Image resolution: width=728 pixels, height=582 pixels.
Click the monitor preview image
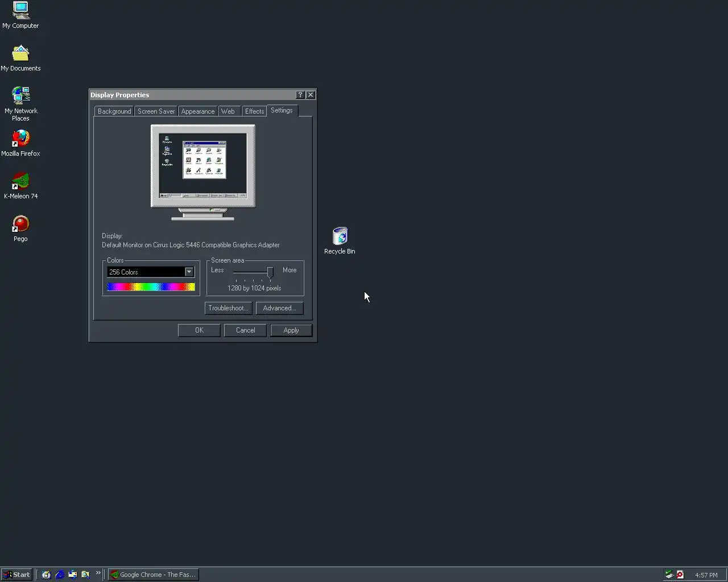pos(203,172)
